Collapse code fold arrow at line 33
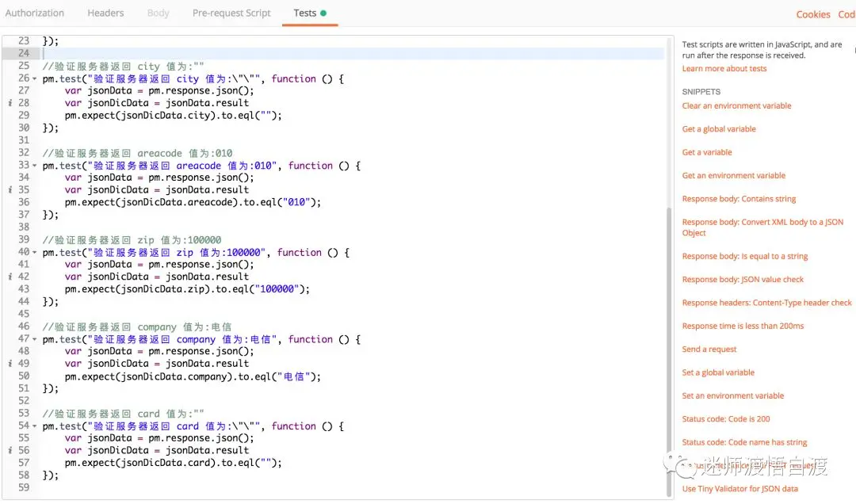This screenshot has width=856, height=504. 34,166
